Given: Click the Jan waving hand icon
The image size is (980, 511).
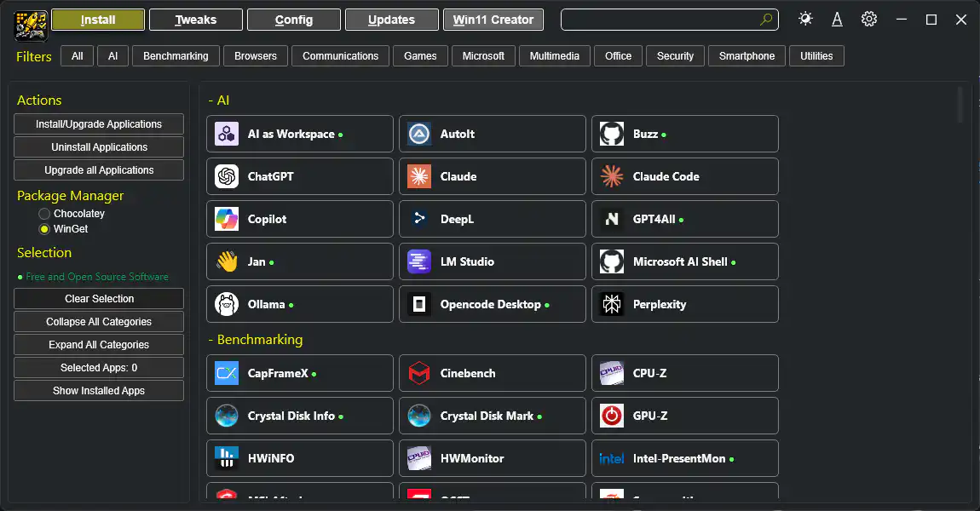Looking at the screenshot, I should point(226,261).
